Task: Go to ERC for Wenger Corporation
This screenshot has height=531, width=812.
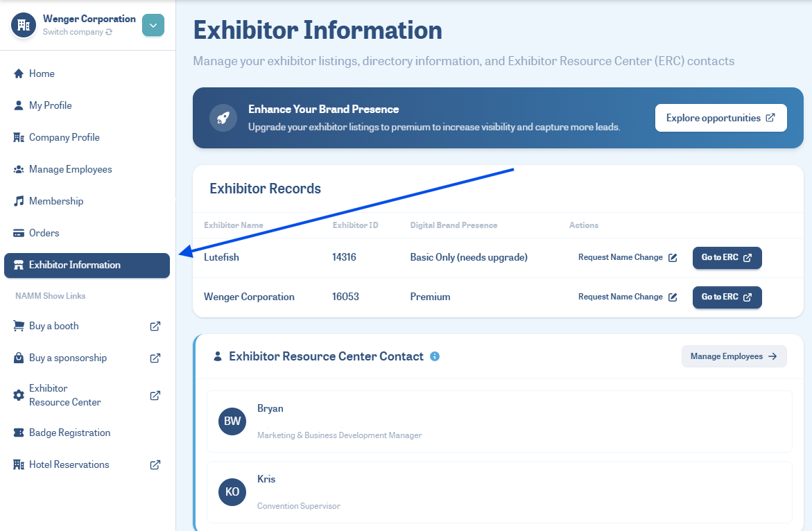Action: [727, 297]
